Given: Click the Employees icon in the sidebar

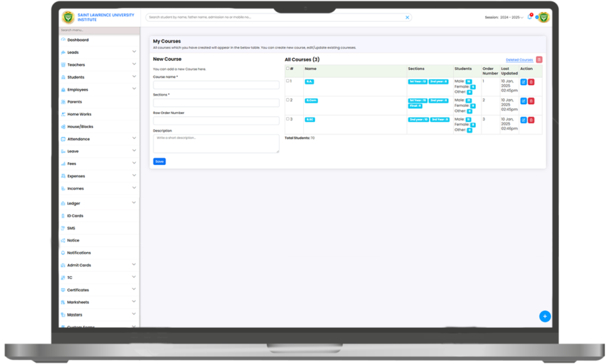Looking at the screenshot, I should coord(63,89).
